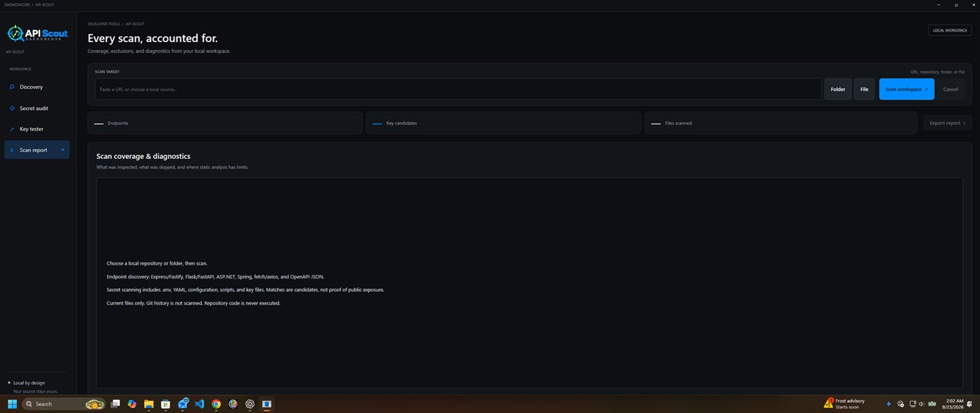Click the Windows taskbar Search box
The width and height of the screenshot is (980, 413).
(x=64, y=404)
